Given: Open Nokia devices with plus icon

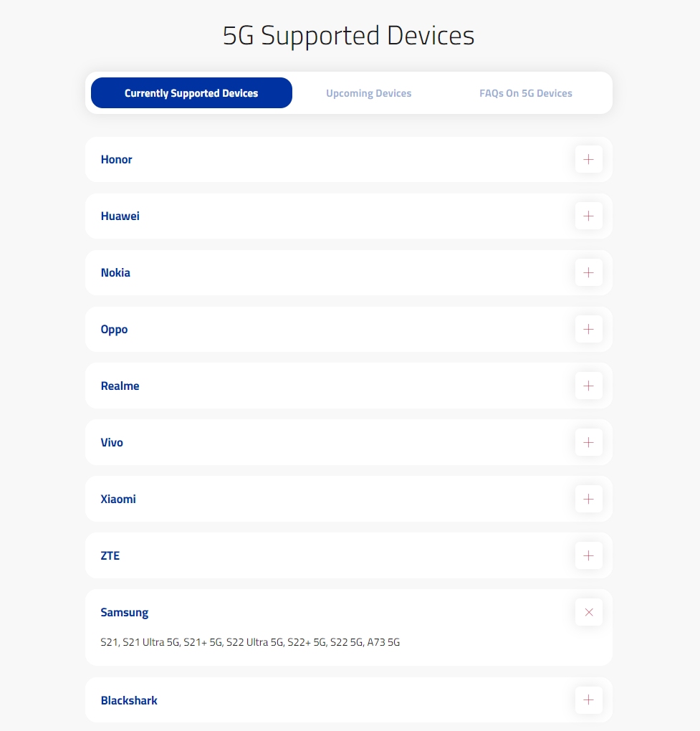Looking at the screenshot, I should pyautogui.click(x=588, y=272).
